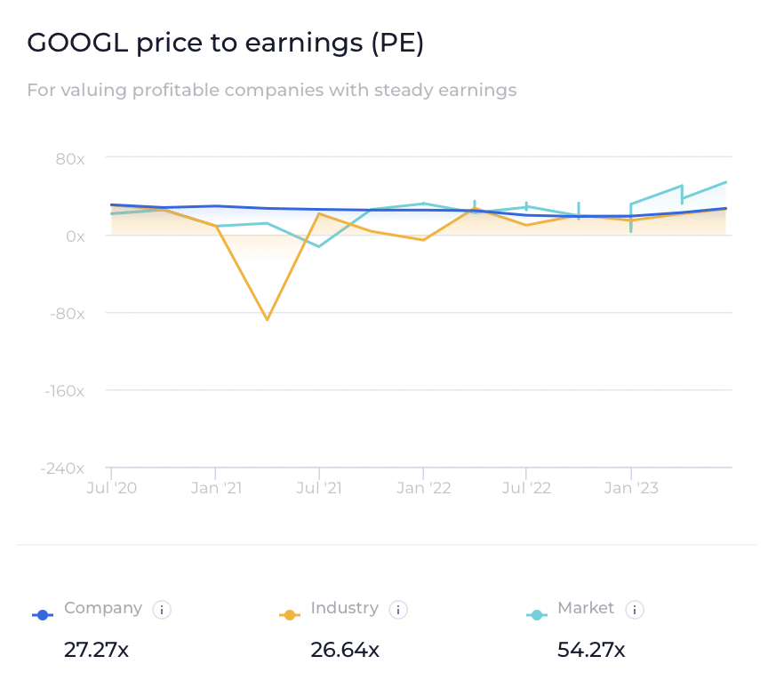Click the Jul '22 axis label

pyautogui.click(x=526, y=488)
